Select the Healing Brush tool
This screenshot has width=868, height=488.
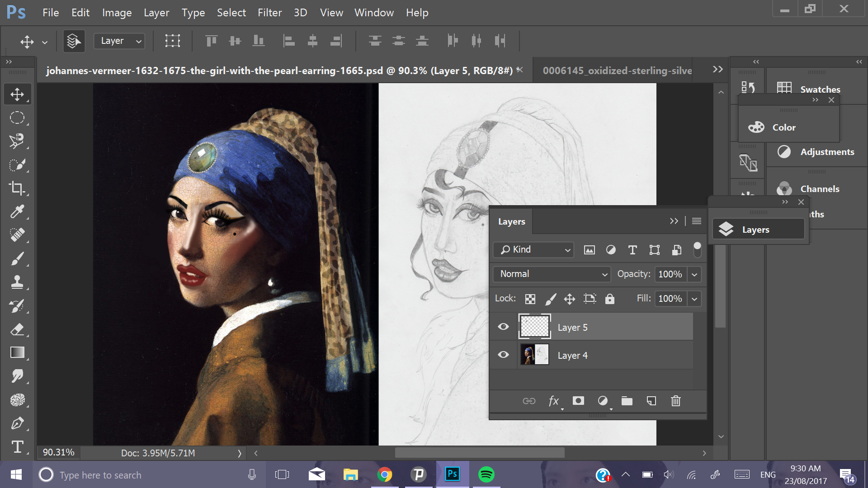17,235
